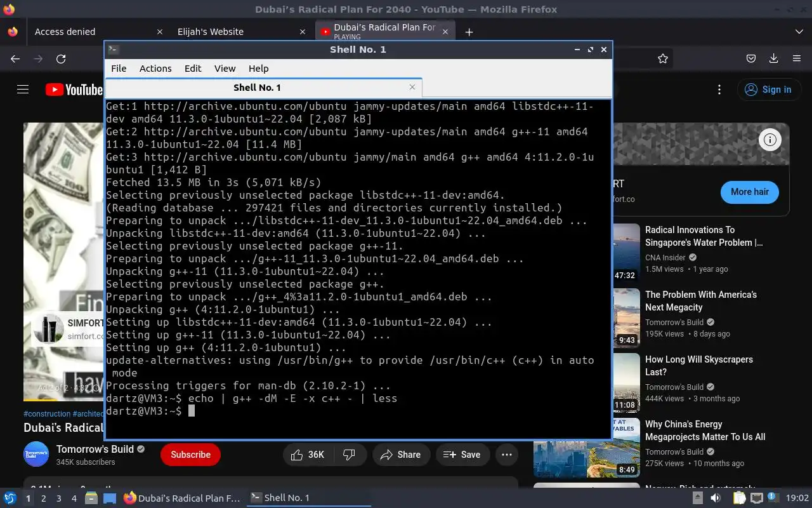Open the terminal View menu
Viewport: 812px width, 508px height.
coord(225,69)
